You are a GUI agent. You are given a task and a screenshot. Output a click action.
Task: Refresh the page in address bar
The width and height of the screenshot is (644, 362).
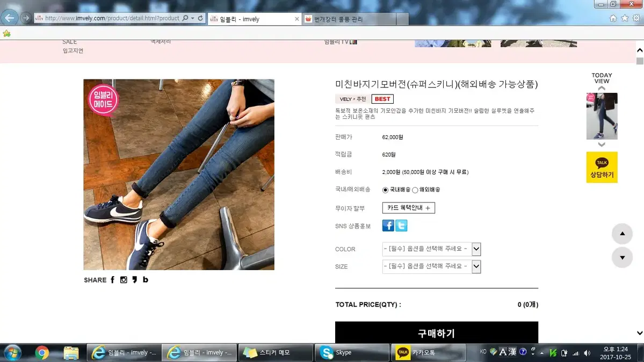[200, 18]
